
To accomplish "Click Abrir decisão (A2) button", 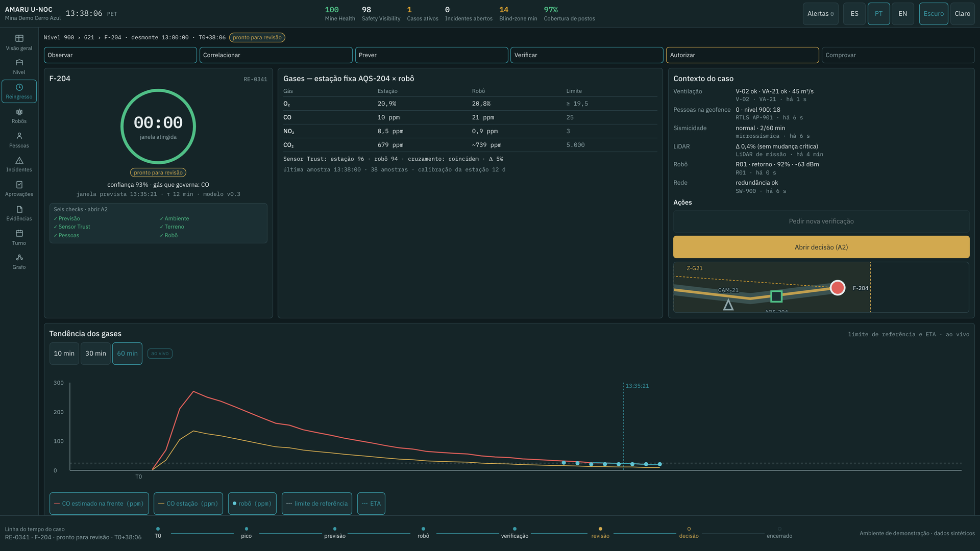I will pos(821,247).
